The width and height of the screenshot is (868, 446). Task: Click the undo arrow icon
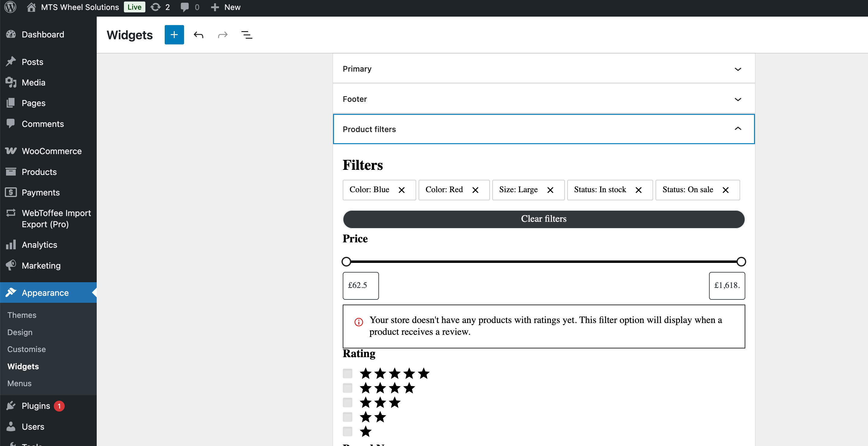coord(199,35)
